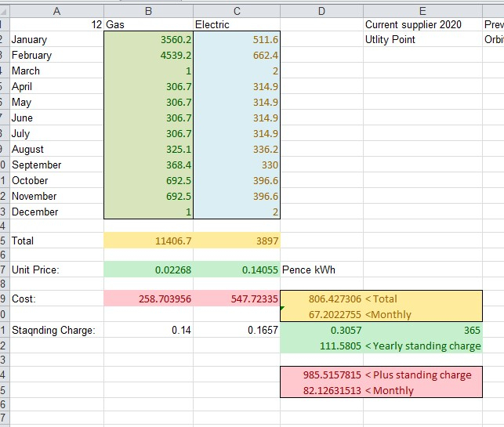The height and width of the screenshot is (427, 504).
Task: Click gas unit price cell 0.02268
Action: pos(147,270)
